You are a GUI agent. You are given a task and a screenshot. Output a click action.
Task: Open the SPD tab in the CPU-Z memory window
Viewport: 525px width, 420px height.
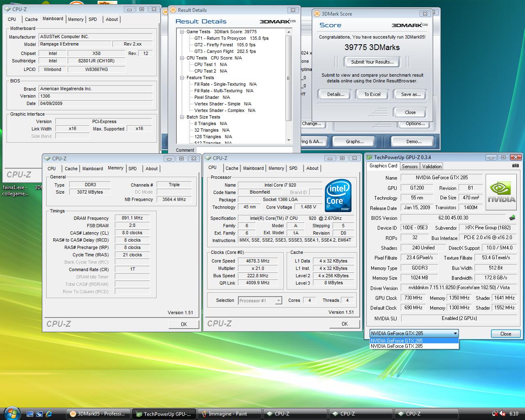(x=132, y=169)
